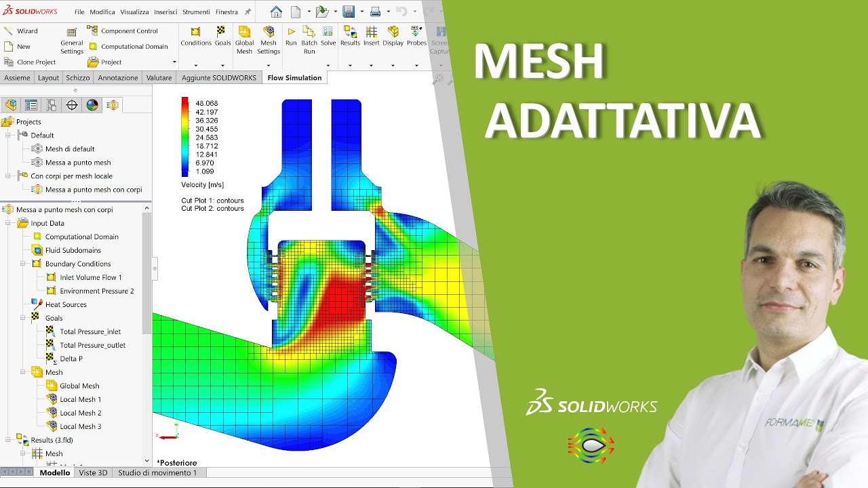Screen dimensions: 868x488
Task: Click the Display tool
Action: [393, 37]
